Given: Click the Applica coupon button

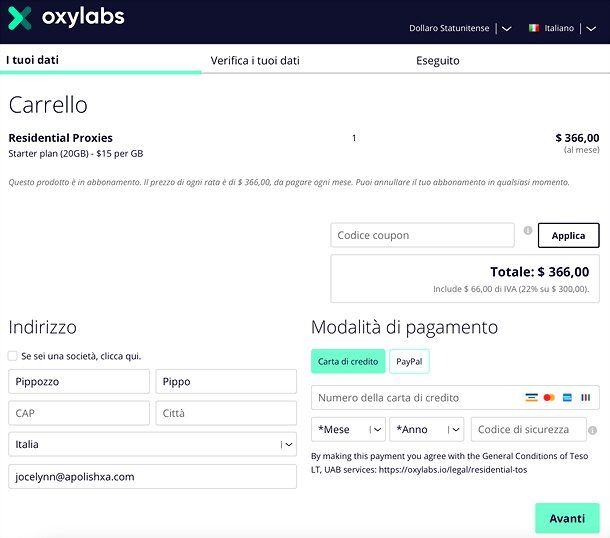Looking at the screenshot, I should (568, 235).
